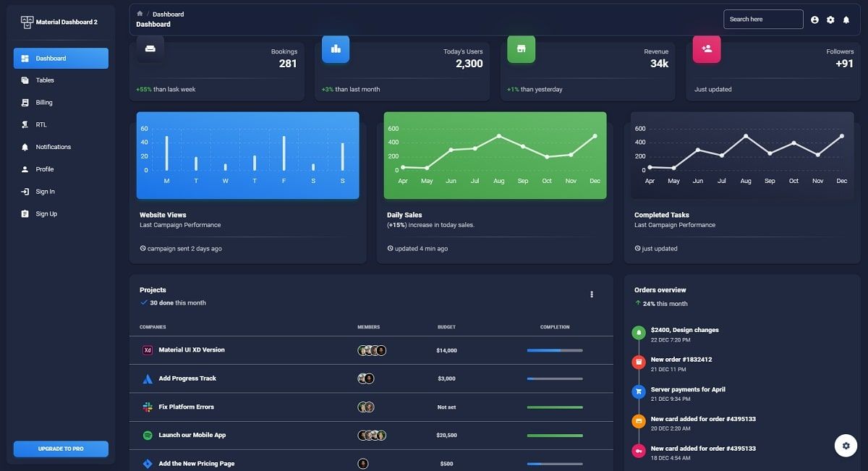Open the three-dot menu on the Projects card
The image size is (868, 471).
tap(592, 294)
